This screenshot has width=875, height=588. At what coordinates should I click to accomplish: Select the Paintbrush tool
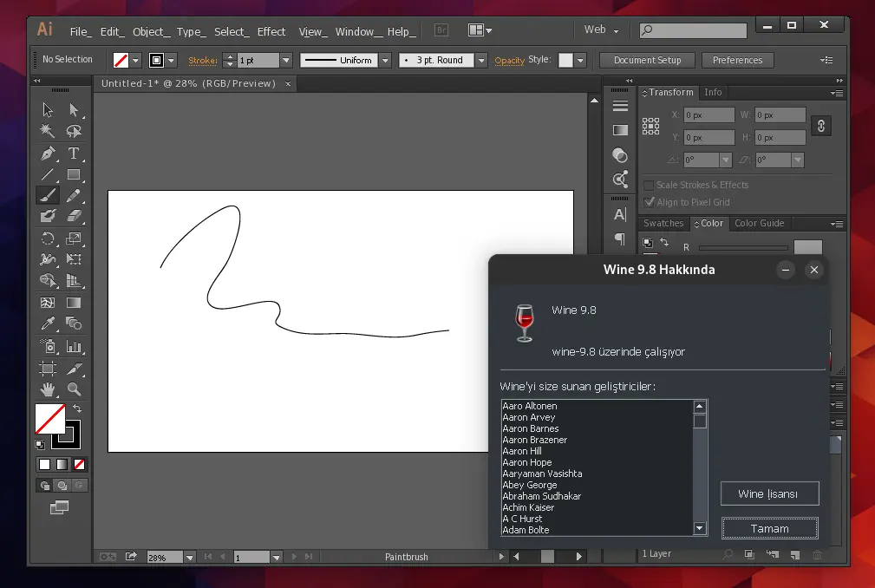click(x=48, y=195)
